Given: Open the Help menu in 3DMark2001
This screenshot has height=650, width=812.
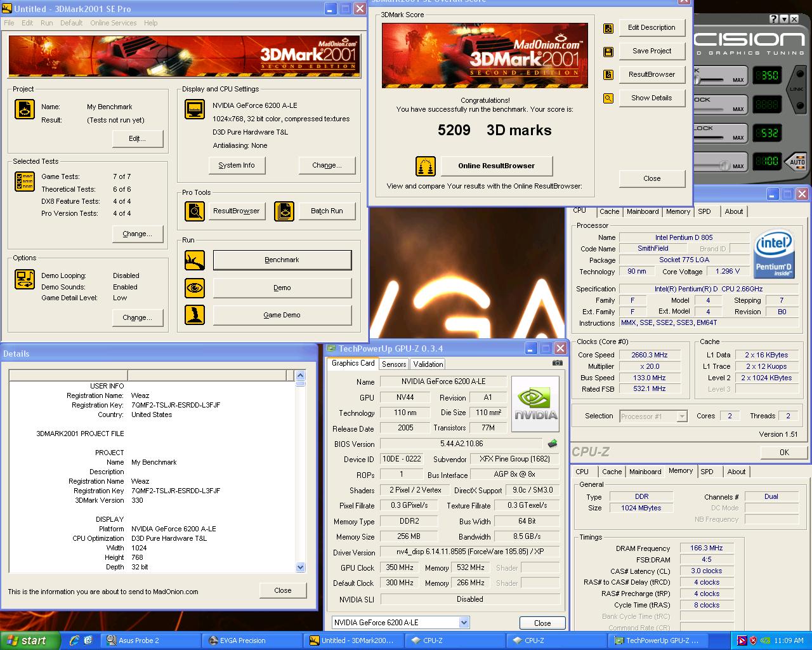Looking at the screenshot, I should point(150,23).
